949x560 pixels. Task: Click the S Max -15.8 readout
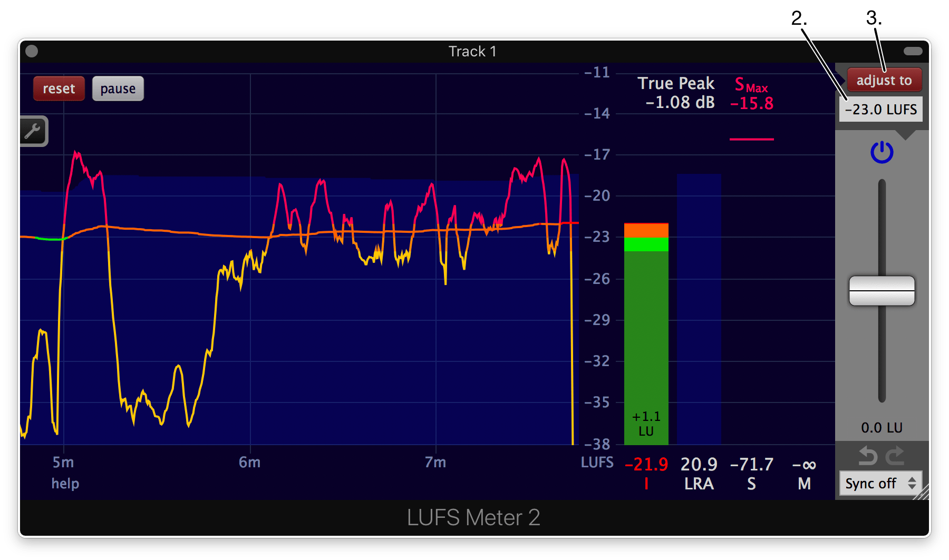point(752,94)
